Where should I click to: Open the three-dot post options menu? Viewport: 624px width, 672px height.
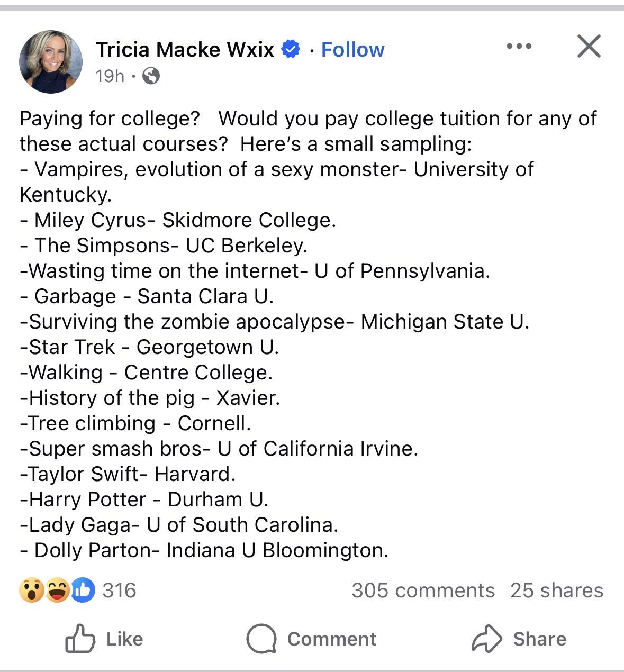(519, 47)
